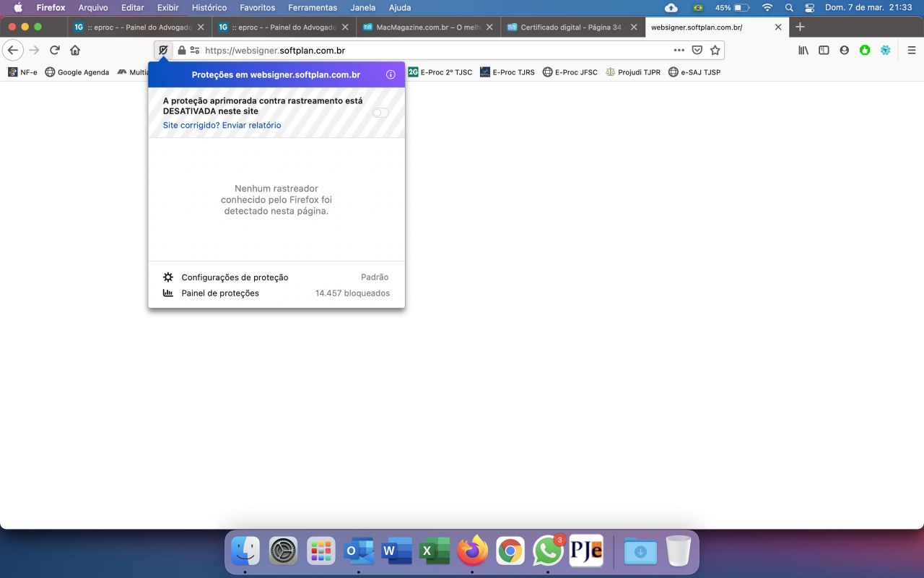Viewport: 924px width, 578px height.
Task: Click Site corrigido? Enviar relatório link
Action: tap(222, 126)
